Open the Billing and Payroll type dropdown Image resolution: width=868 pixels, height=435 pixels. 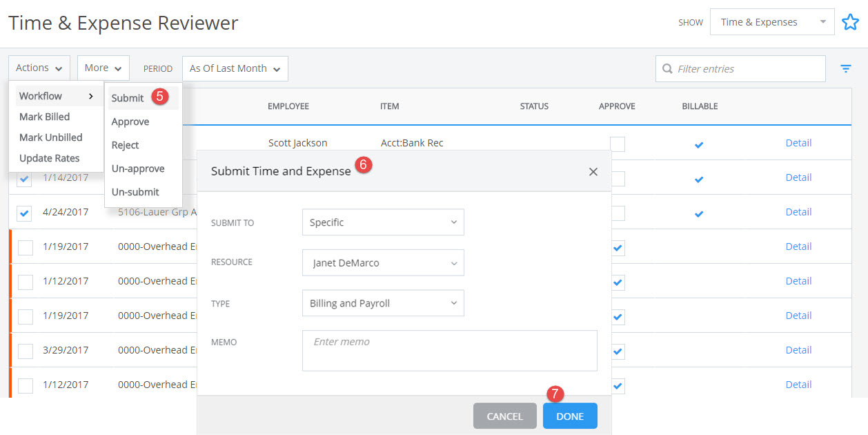tap(383, 303)
